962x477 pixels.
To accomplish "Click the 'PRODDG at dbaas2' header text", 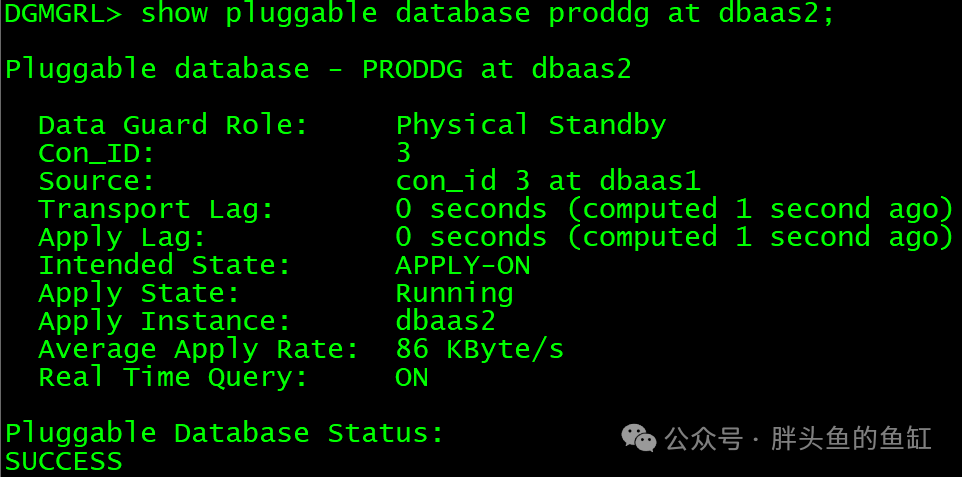I will (x=496, y=69).
